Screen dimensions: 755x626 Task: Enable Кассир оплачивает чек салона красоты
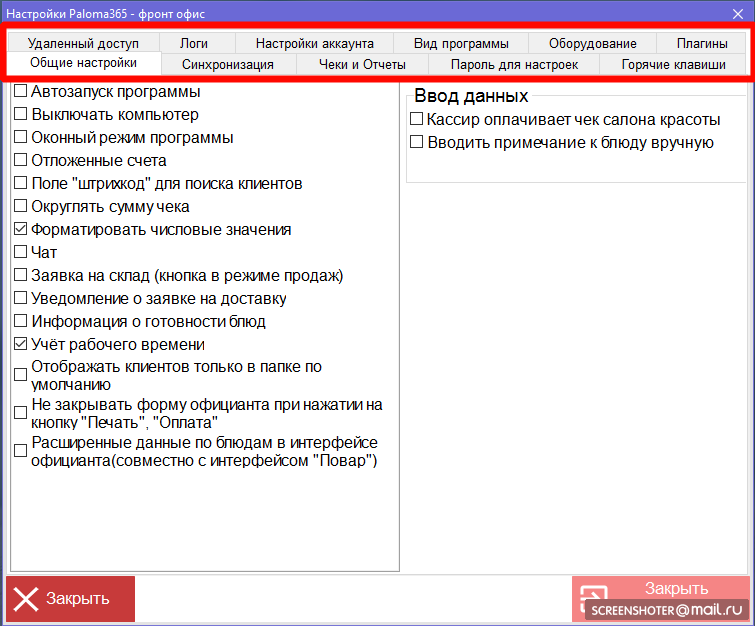pyautogui.click(x=417, y=120)
